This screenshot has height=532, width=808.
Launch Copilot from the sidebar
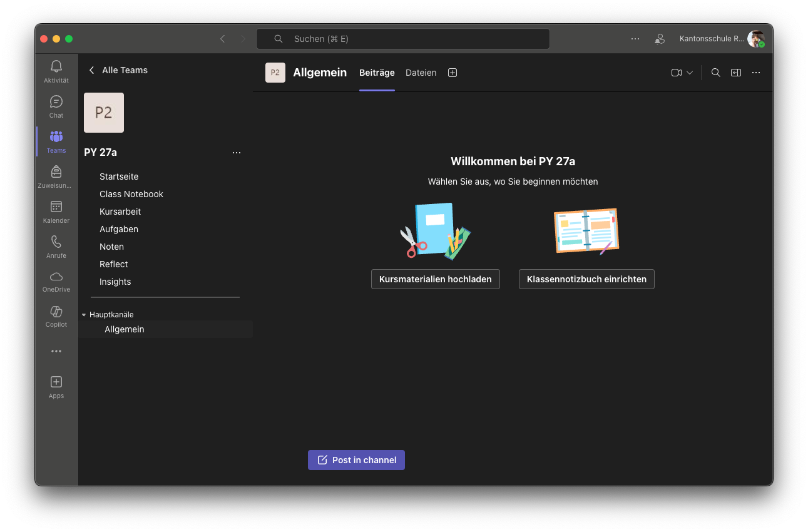pyautogui.click(x=56, y=311)
